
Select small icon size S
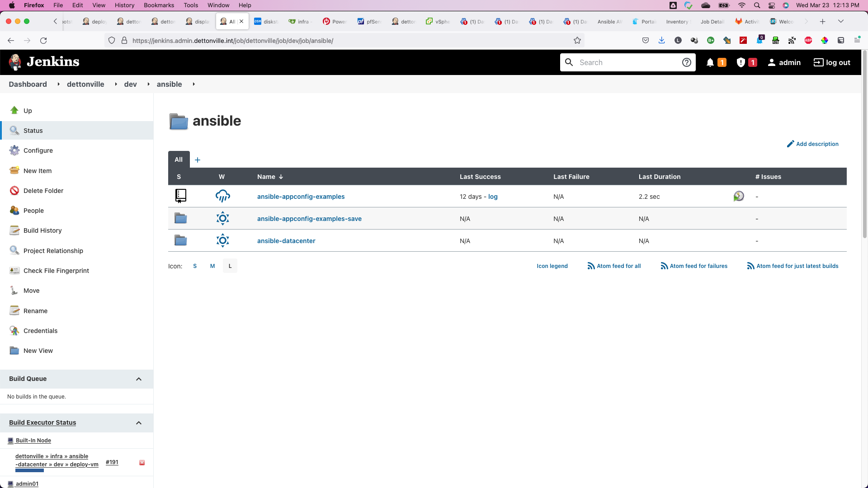point(195,266)
